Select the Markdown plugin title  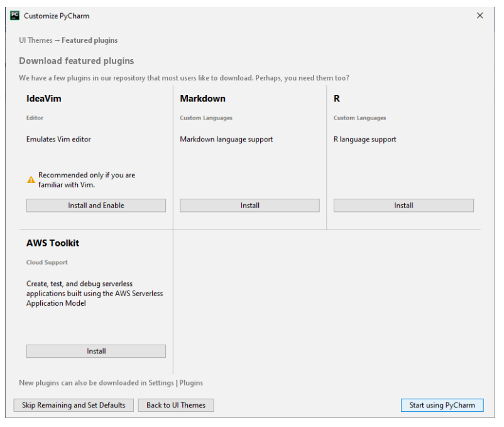pos(202,98)
